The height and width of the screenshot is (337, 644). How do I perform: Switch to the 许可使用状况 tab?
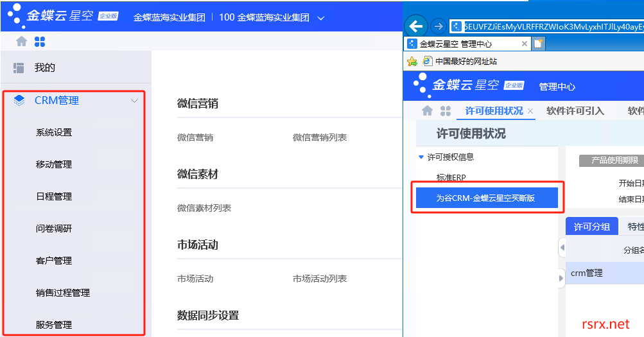click(494, 111)
